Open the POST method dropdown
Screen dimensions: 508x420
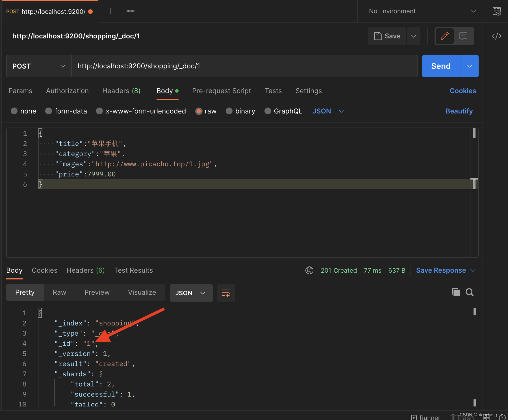pos(39,66)
